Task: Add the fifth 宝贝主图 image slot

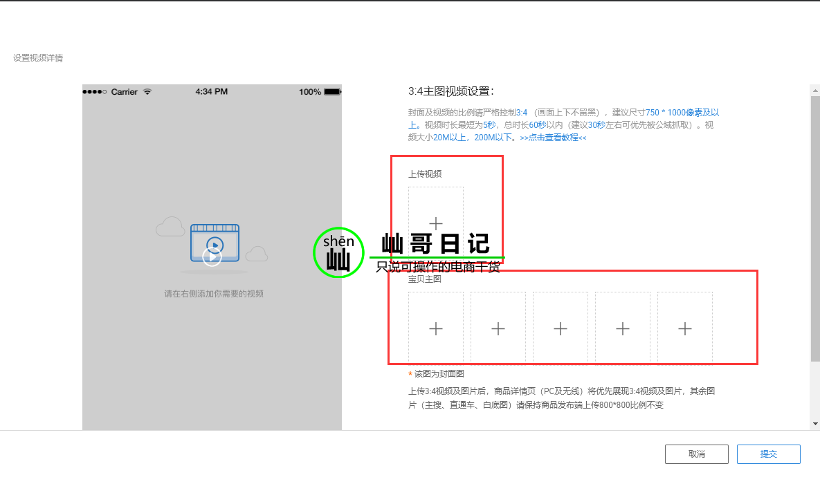Action: point(684,328)
